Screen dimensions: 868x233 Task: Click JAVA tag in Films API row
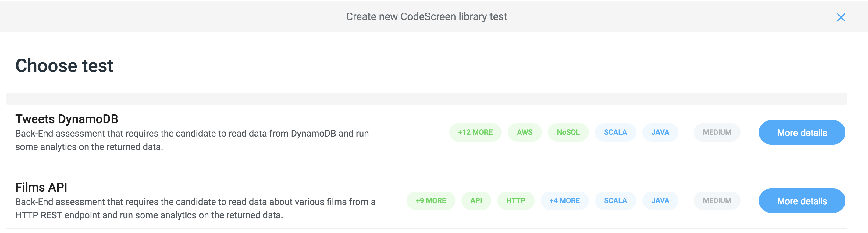coord(660,201)
